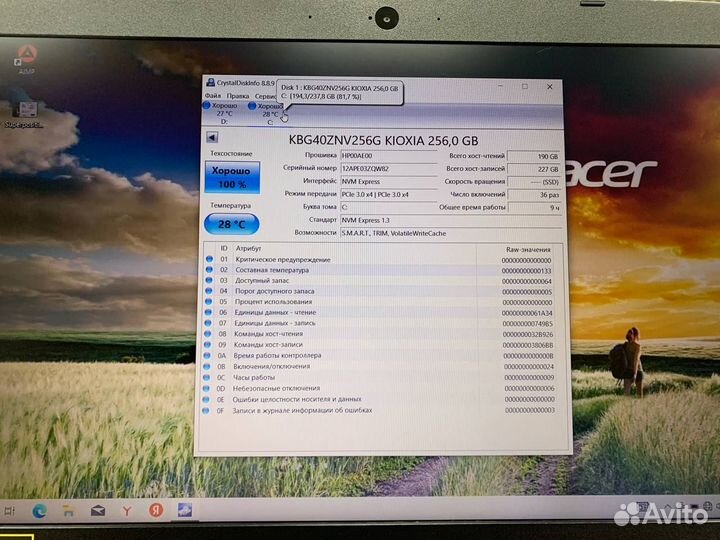Open the AIDA desktop shortcut icon
720x540 pixels.
pos(26,59)
